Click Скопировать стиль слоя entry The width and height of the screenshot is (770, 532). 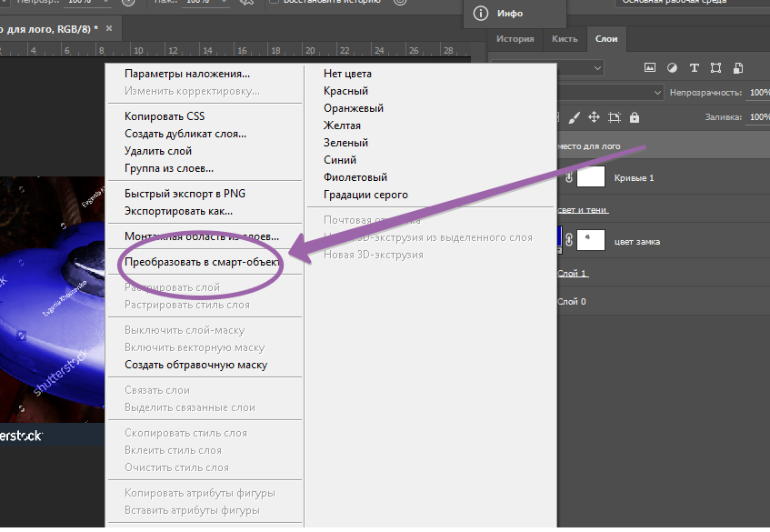pyautogui.click(x=185, y=433)
